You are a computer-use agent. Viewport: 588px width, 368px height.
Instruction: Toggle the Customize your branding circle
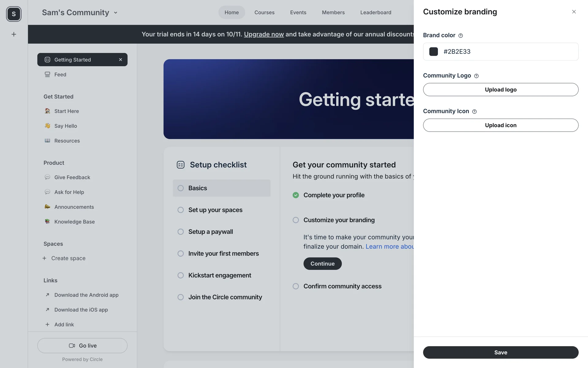pyautogui.click(x=296, y=220)
